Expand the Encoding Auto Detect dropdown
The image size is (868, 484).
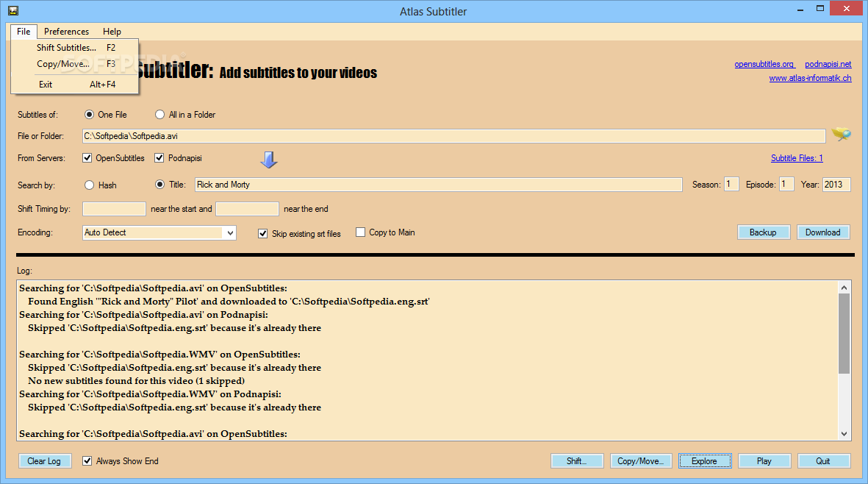click(230, 232)
